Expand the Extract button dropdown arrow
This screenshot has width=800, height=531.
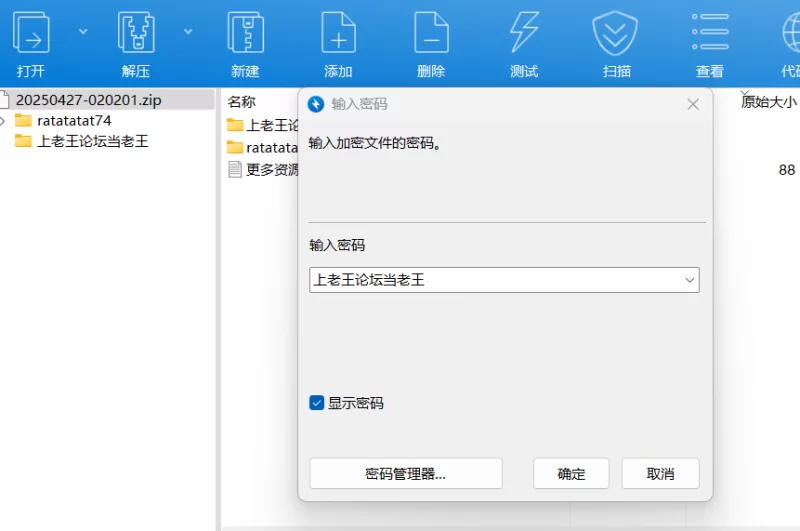coord(188,32)
